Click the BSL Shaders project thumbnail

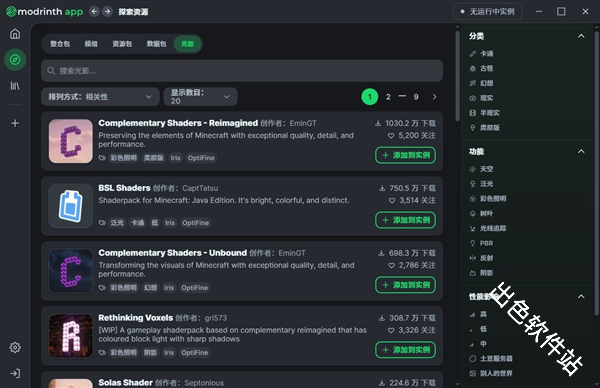[x=71, y=206]
